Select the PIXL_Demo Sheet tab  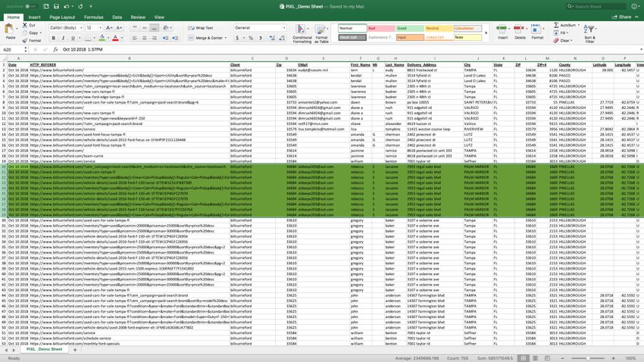click(44, 349)
